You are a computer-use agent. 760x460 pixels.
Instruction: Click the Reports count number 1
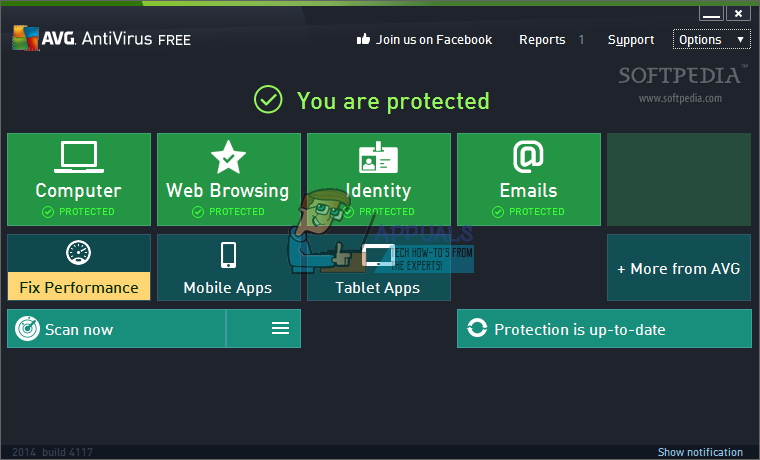[581, 40]
